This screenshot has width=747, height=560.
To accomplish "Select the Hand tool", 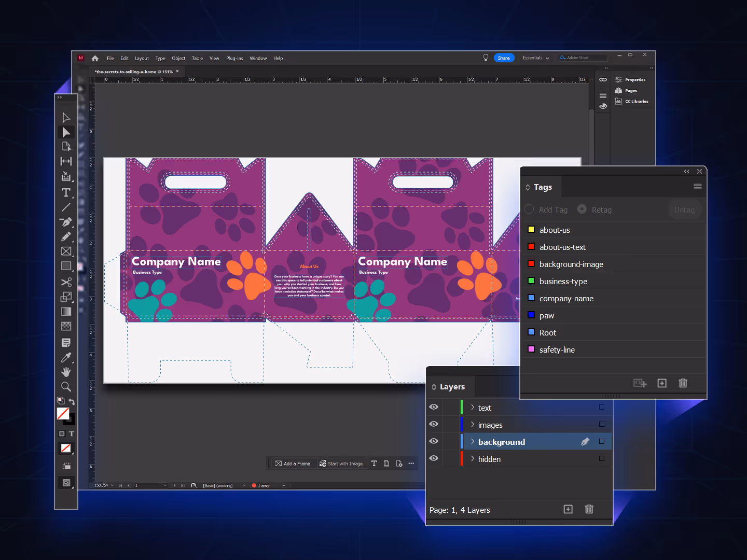I will 66,372.
